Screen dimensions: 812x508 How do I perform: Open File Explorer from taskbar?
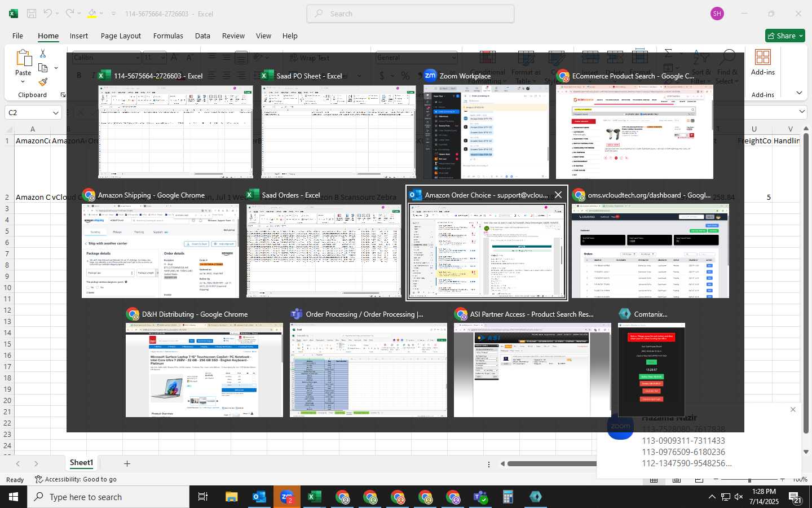(231, 497)
